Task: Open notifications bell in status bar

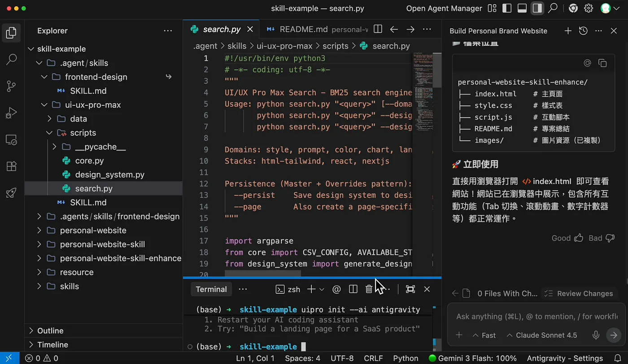Action: click(x=618, y=358)
